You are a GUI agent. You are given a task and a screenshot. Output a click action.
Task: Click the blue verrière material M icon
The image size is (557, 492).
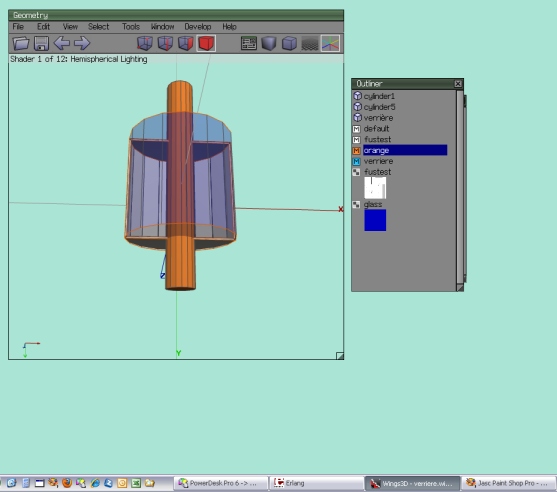click(357, 162)
